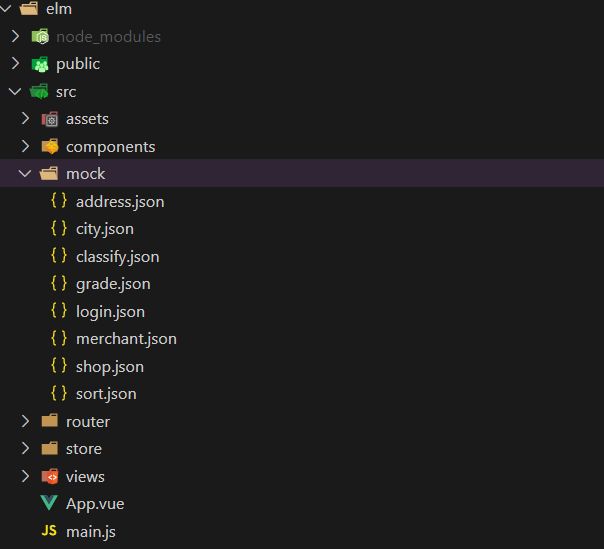
Task: Click the JSON braces icon for grade.json
Action: tap(59, 283)
